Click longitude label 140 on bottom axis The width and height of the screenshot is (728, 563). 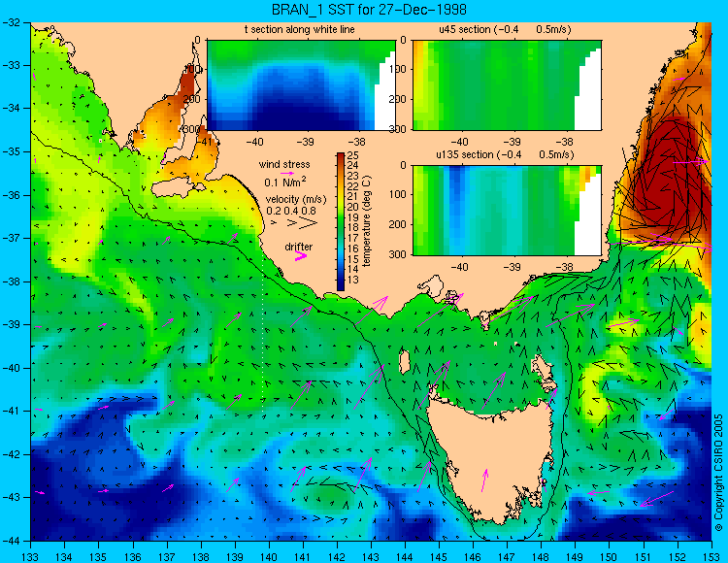(x=269, y=557)
